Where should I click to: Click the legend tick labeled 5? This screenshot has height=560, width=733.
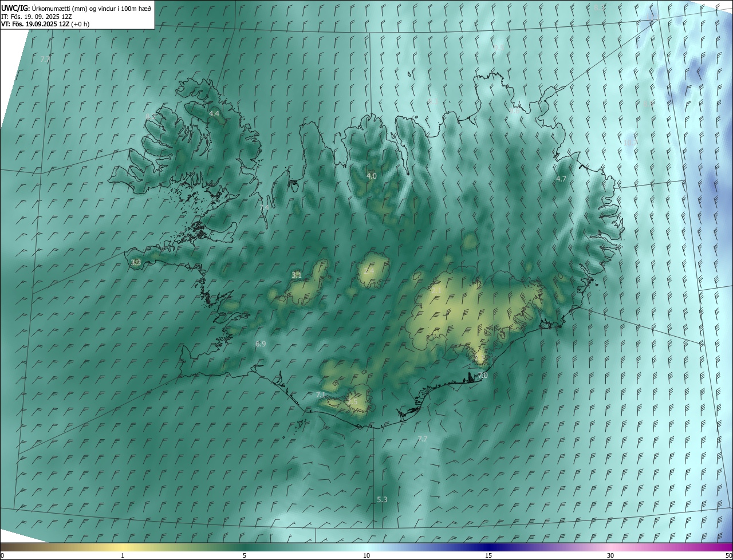point(245,555)
